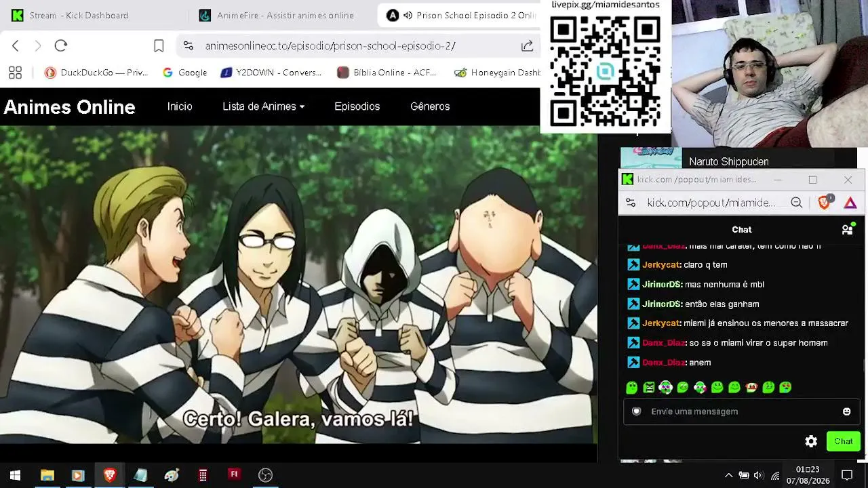This screenshot has height=488, width=868.
Task: Reload the anime episode page
Action: click(61, 45)
